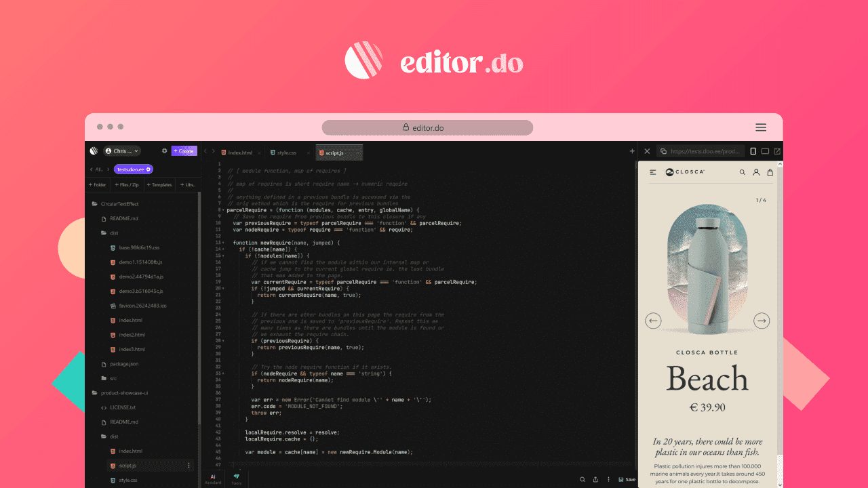Image resolution: width=868 pixels, height=488 pixels.
Task: Click the user account icon in the preview
Action: pyautogui.click(x=756, y=172)
